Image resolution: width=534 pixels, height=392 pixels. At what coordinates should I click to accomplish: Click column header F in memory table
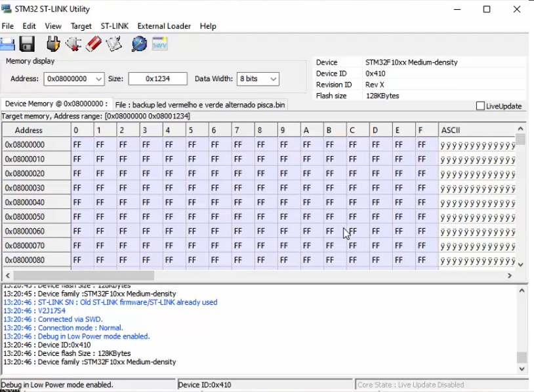426,130
